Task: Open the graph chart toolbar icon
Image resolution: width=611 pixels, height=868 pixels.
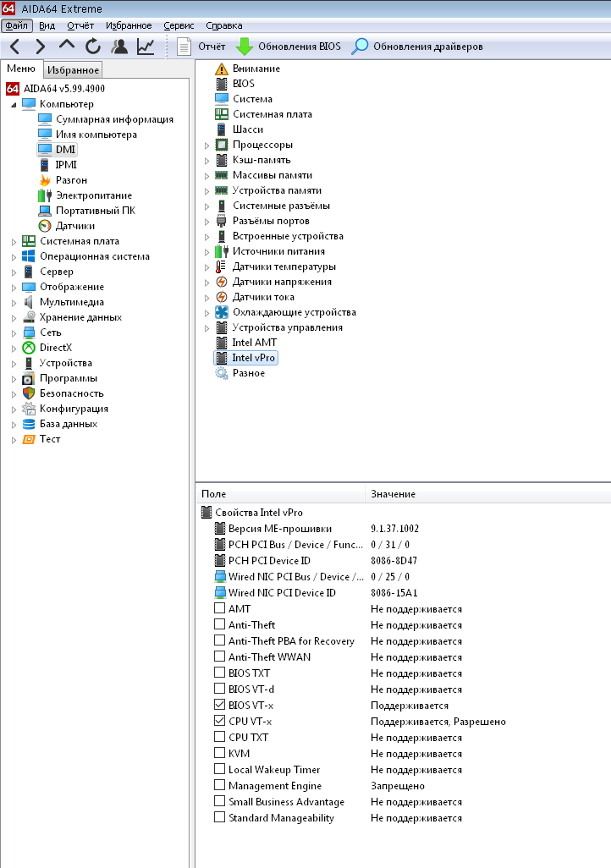Action: pos(146,47)
